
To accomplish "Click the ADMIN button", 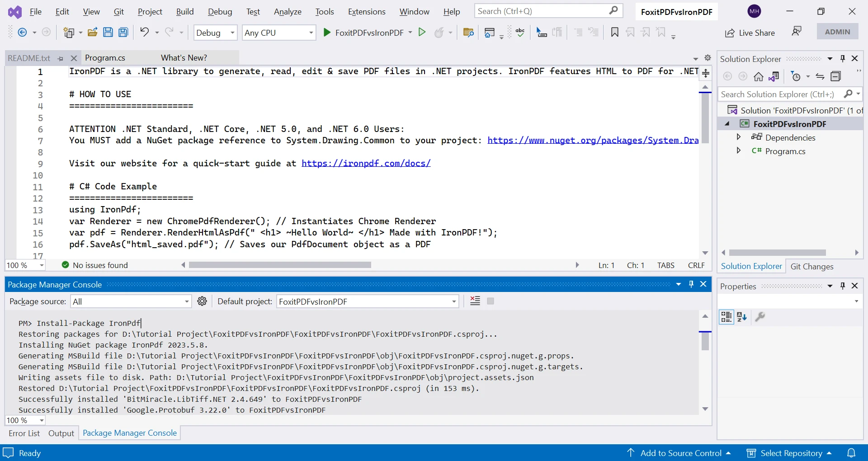I will point(837,32).
